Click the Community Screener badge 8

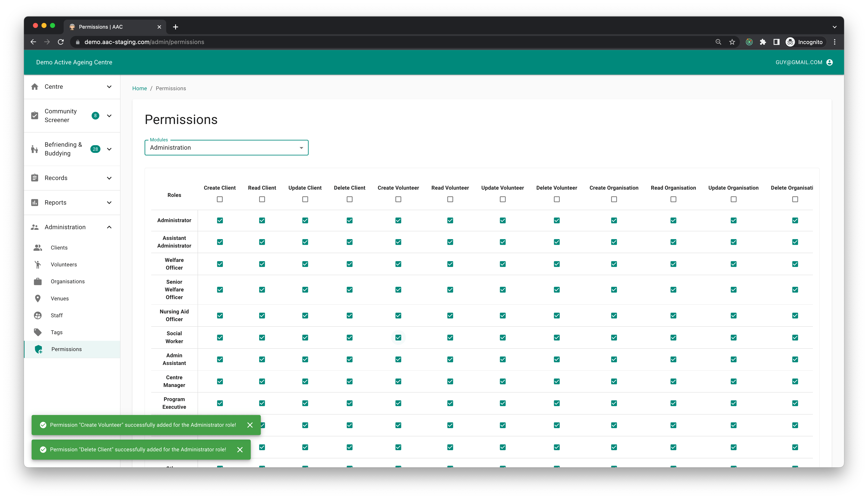click(95, 115)
